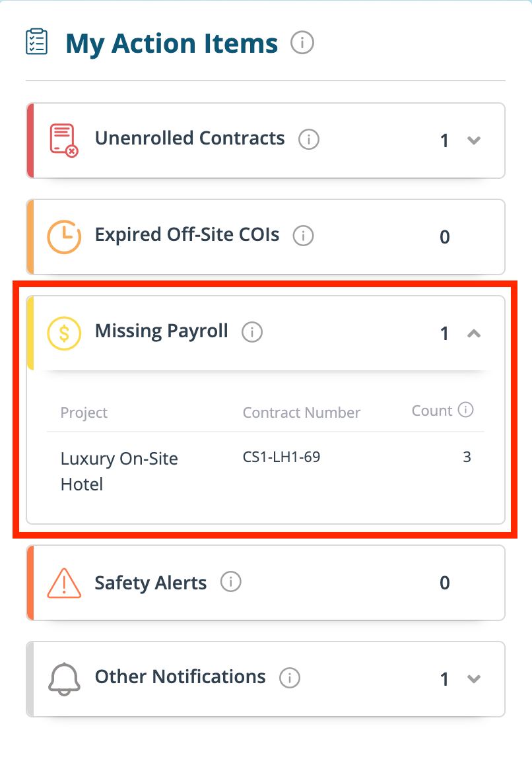Click the Expired Off-Site COIs clock icon

(64, 236)
